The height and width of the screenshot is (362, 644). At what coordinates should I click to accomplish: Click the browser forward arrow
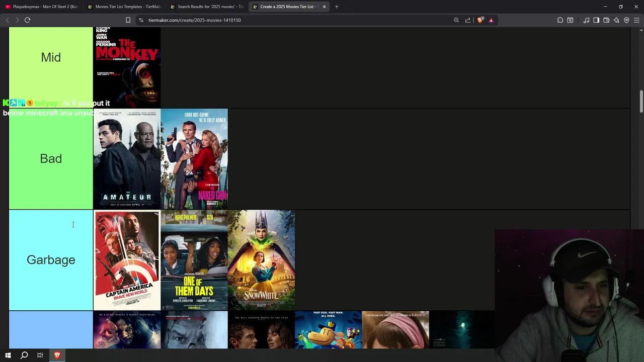[17, 20]
